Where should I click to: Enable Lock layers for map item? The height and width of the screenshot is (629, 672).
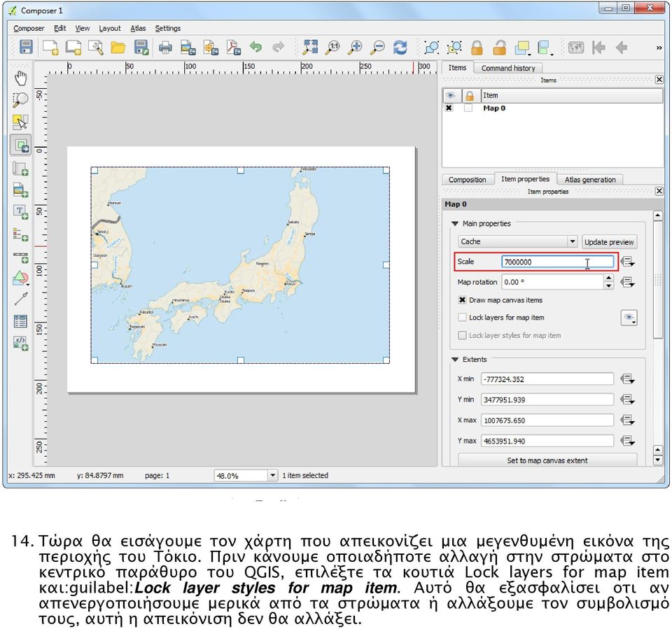[462, 318]
